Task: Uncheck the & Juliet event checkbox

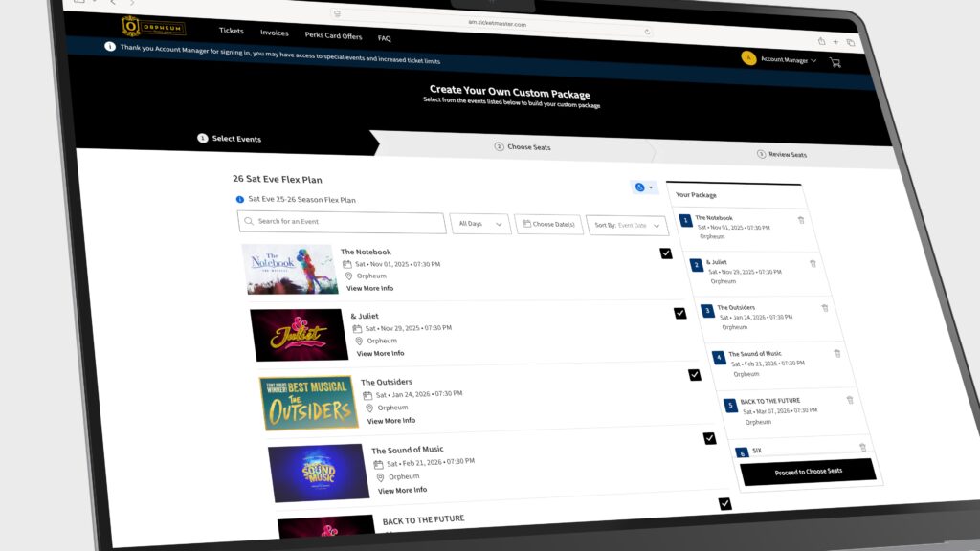Action: point(679,313)
